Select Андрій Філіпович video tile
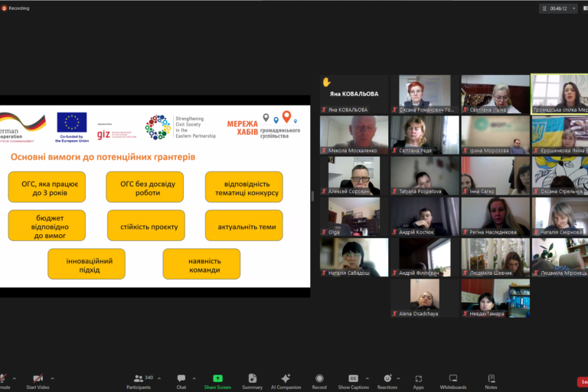This screenshot has width=588, height=392. tap(424, 257)
